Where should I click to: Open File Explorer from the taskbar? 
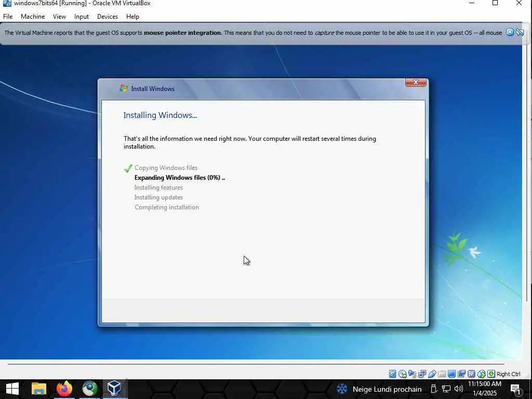coord(38,389)
